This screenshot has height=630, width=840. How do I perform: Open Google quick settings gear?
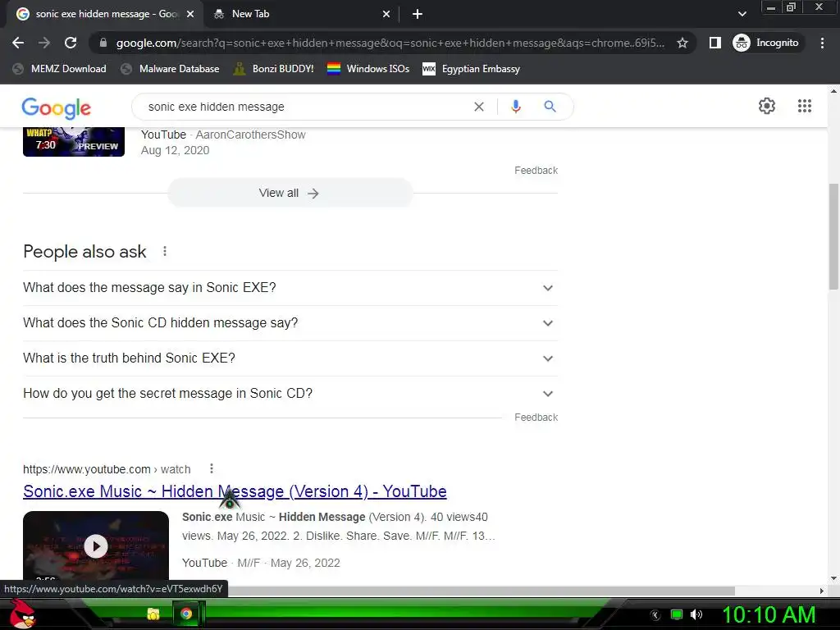click(x=767, y=106)
